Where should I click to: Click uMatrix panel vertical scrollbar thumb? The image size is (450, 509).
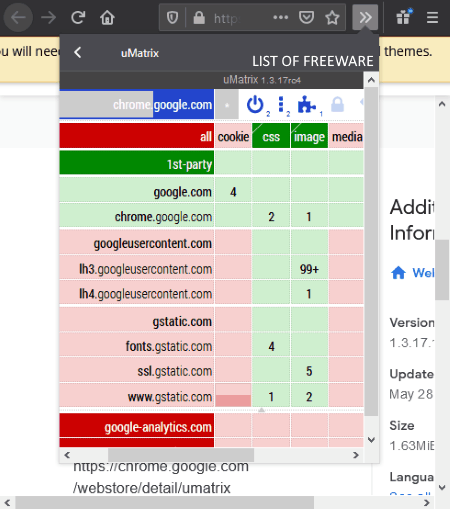[371, 252]
